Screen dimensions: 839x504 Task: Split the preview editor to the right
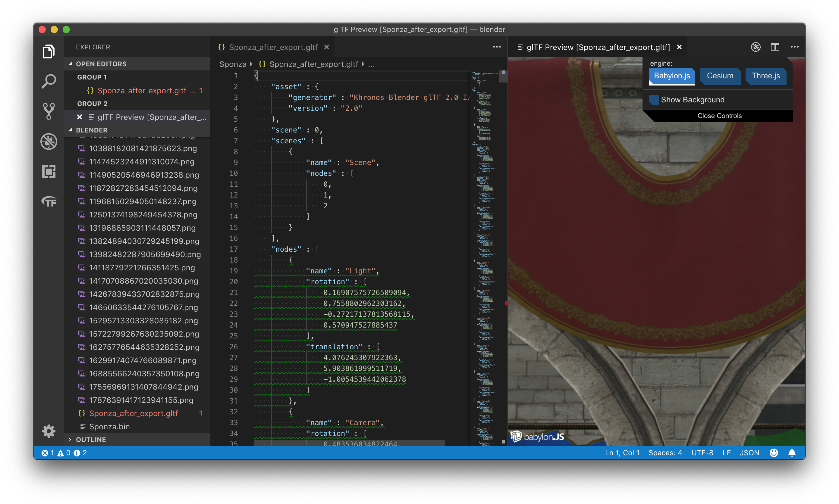(x=775, y=47)
